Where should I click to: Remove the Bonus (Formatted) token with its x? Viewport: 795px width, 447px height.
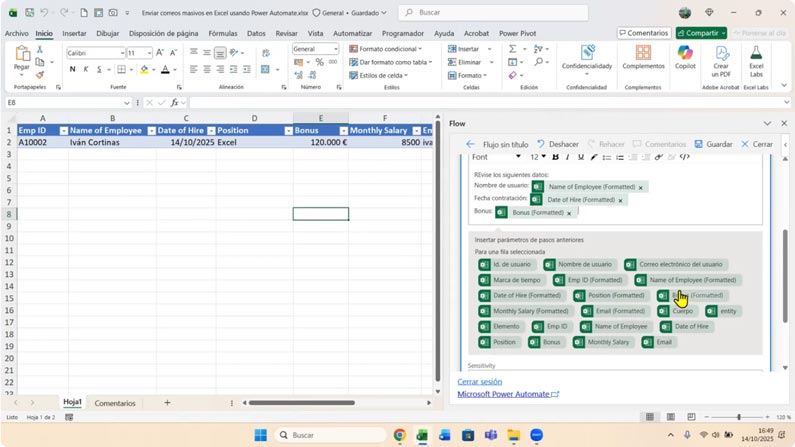569,213
